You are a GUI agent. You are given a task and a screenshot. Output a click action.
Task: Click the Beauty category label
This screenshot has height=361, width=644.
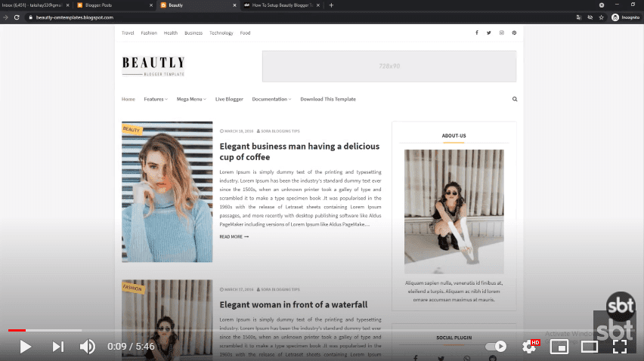[132, 129]
